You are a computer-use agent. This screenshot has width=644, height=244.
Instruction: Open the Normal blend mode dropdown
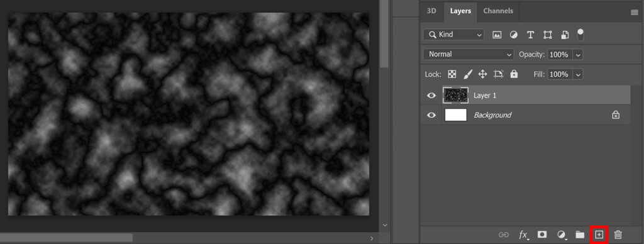coord(468,54)
